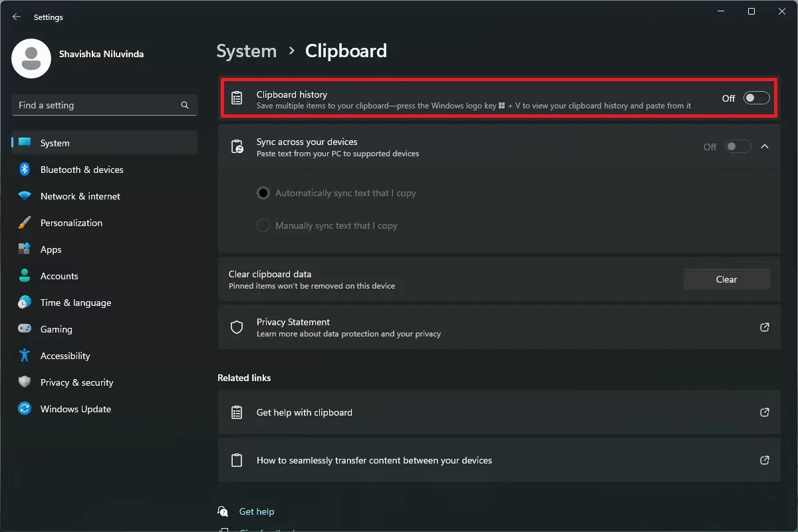Click the Time & language globe icon

click(25, 303)
